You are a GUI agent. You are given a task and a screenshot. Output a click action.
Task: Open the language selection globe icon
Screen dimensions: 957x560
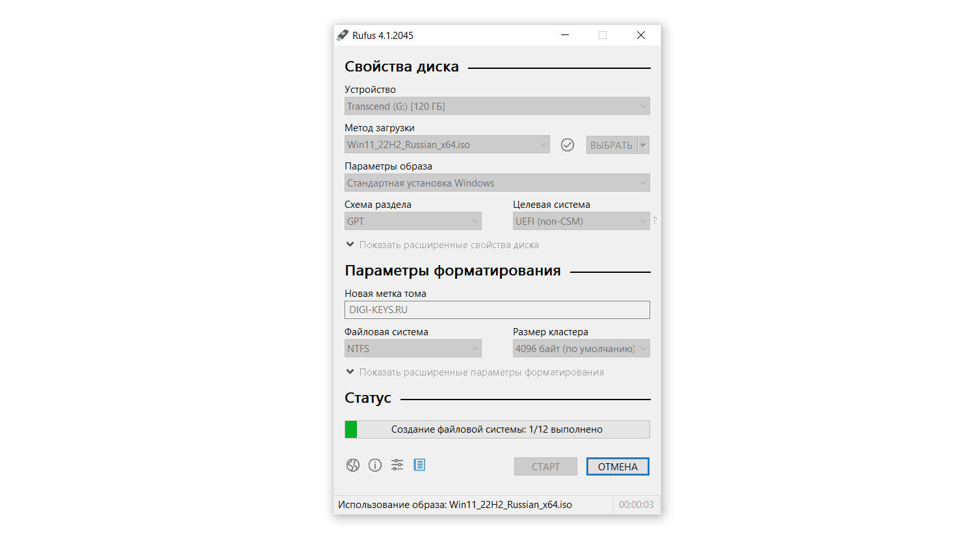(353, 465)
